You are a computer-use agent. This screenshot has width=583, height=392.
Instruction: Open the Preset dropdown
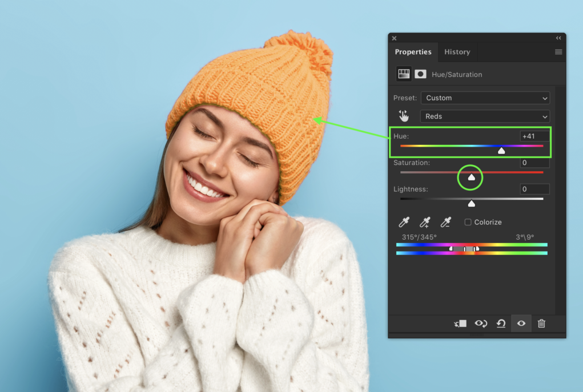[485, 98]
